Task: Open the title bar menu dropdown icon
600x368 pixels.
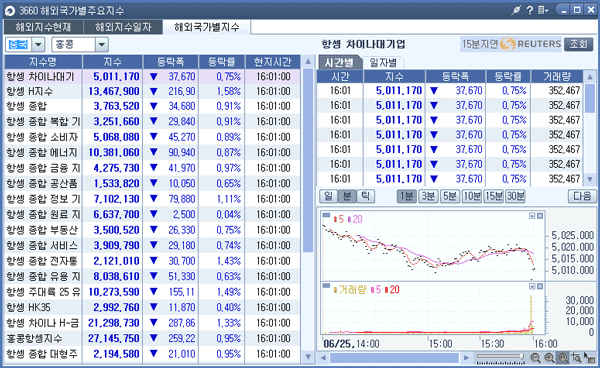Action: 543,10
